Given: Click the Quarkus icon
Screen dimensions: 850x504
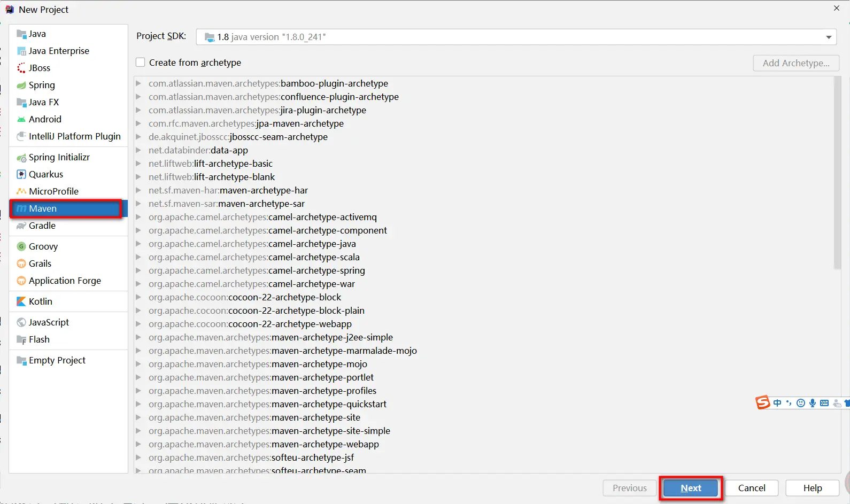Looking at the screenshot, I should pyautogui.click(x=21, y=175).
